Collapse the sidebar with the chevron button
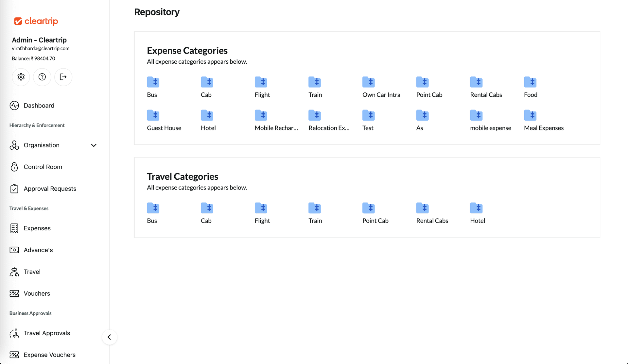This screenshot has height=364, width=628. click(x=109, y=337)
